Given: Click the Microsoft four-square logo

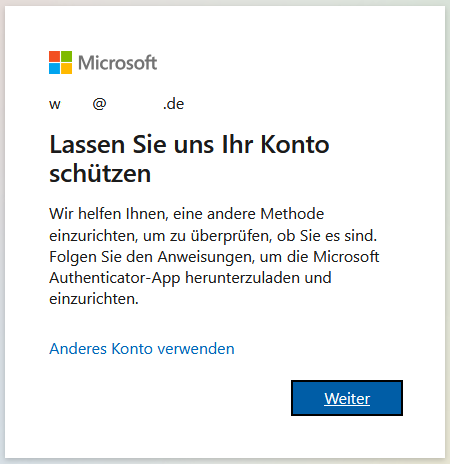Looking at the screenshot, I should 60,62.
